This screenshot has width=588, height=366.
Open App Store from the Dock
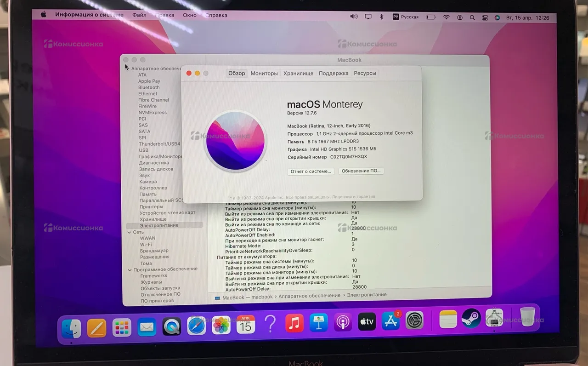click(x=391, y=320)
